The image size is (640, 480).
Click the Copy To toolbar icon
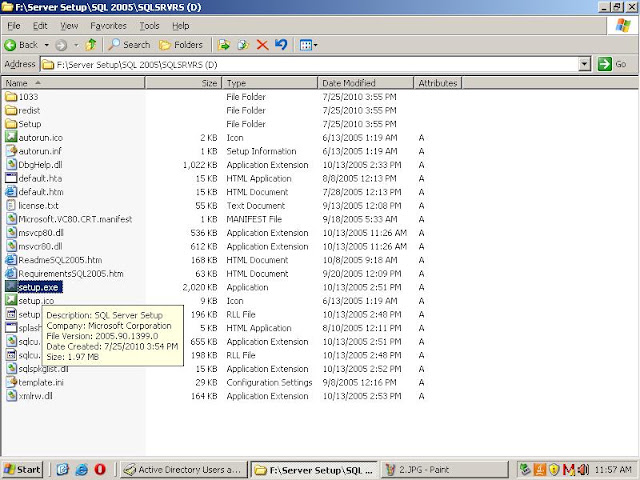click(x=243, y=45)
